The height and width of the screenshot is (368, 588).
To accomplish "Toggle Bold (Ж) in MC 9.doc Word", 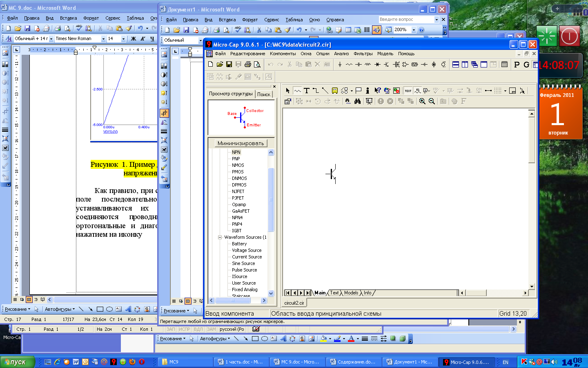I will tap(134, 39).
